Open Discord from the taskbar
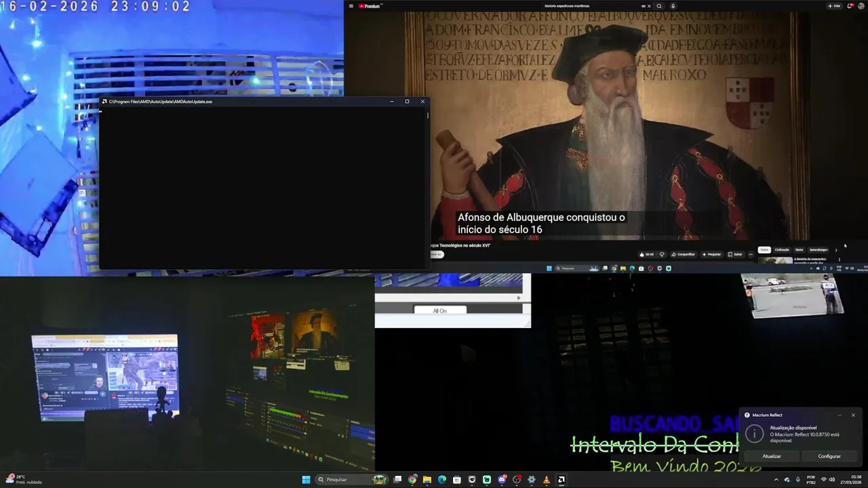Viewport: 868px width, 488px height. (502, 480)
